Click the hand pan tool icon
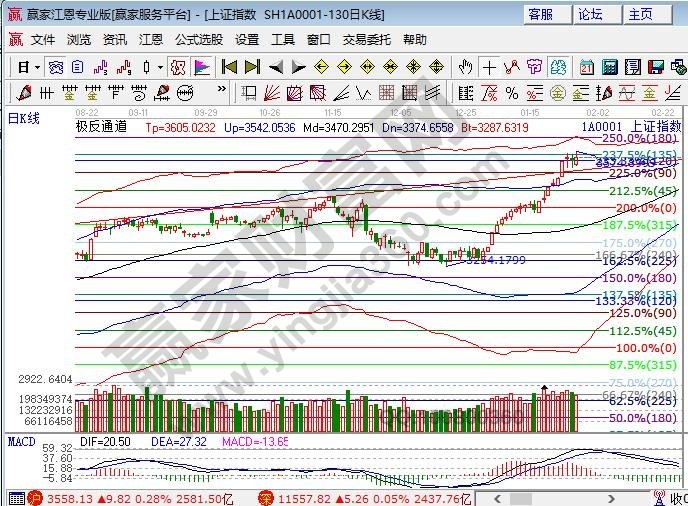Viewport: 688px width, 506px height. coord(465,67)
